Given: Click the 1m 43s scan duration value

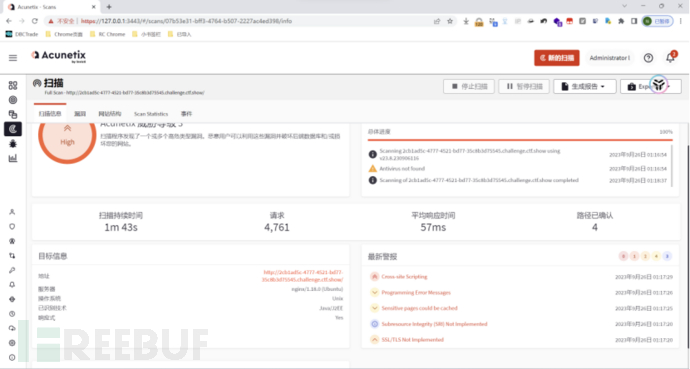Looking at the screenshot, I should 121,227.
